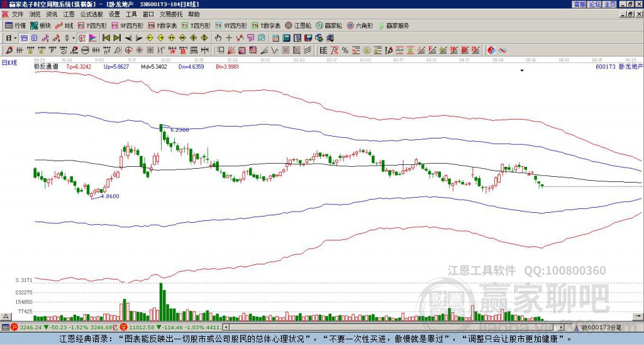The width and height of the screenshot is (644, 345).
Task: Open the calculator icon
Action: click(286, 38)
